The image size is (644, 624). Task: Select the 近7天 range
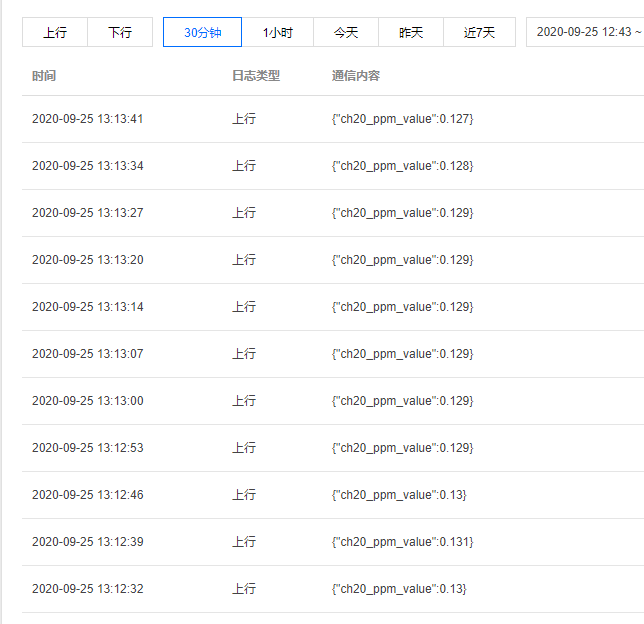pos(479,32)
